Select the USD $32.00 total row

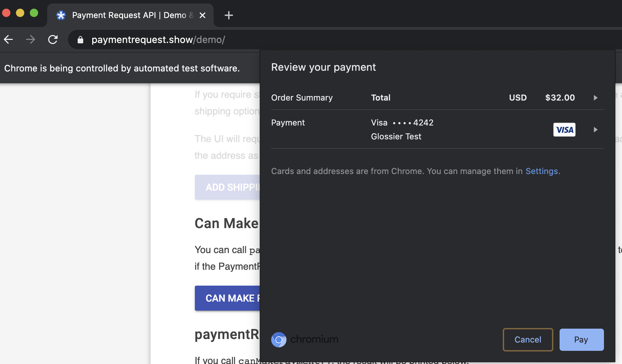451,98
